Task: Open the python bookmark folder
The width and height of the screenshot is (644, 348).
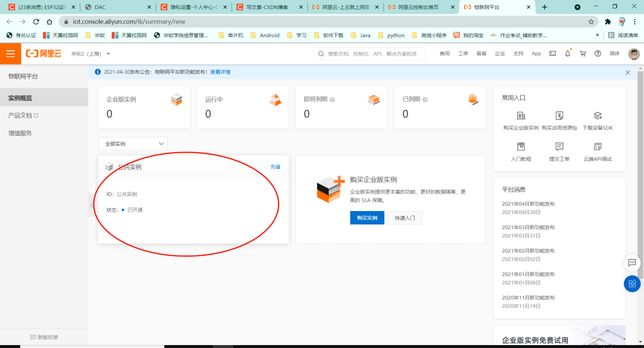Action: tap(391, 35)
